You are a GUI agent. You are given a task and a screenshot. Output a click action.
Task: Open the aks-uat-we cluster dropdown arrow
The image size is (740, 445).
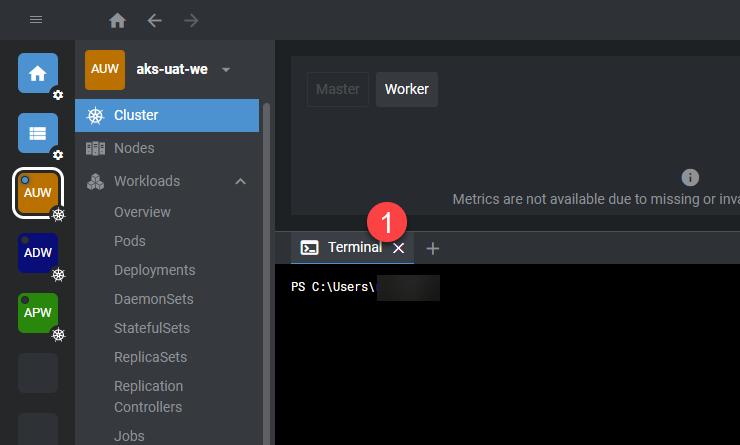(x=226, y=70)
